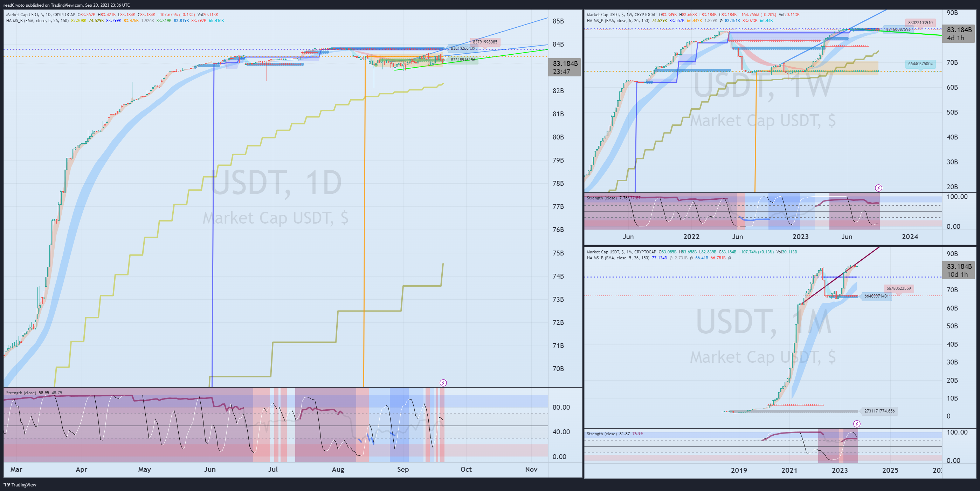Click the Apr label on the time axis
The image size is (980, 491).
coord(81,469)
